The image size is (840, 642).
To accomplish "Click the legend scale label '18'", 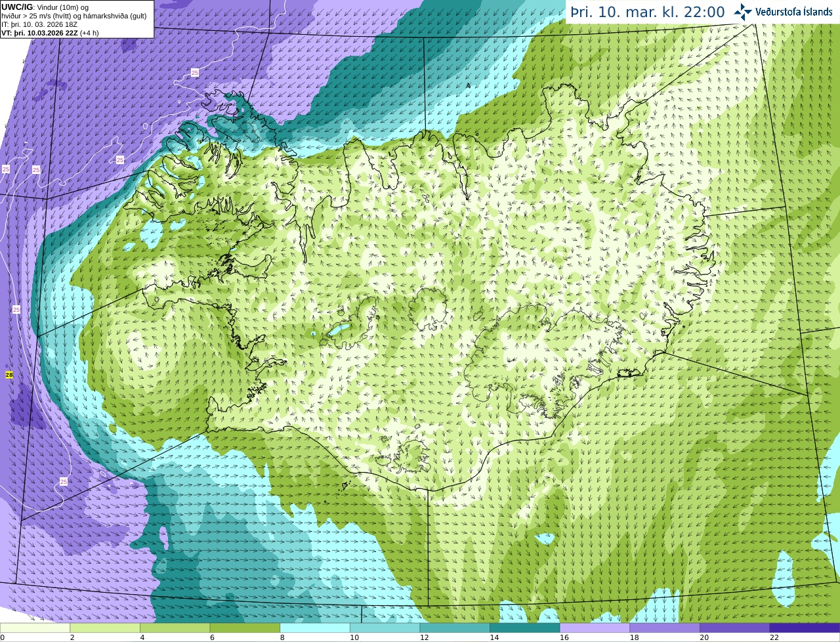I will [x=634, y=637].
